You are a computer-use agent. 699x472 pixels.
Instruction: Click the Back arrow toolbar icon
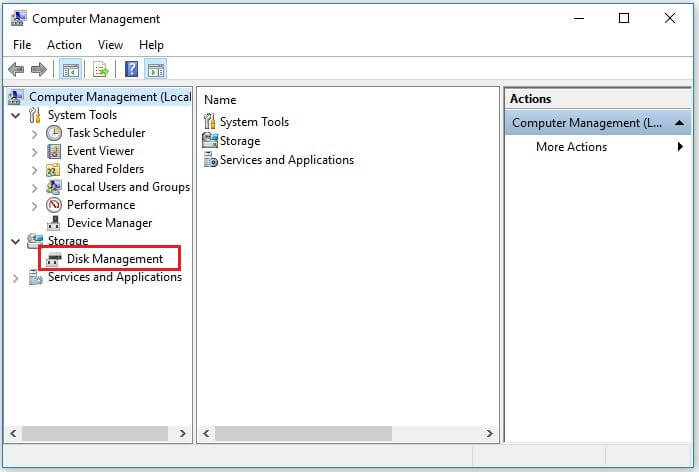coord(16,69)
